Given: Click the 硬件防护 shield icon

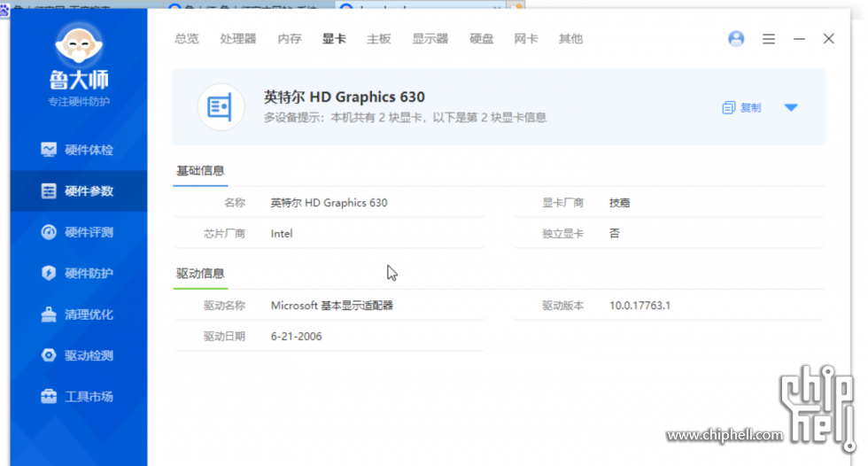Looking at the screenshot, I should pyautogui.click(x=49, y=273).
